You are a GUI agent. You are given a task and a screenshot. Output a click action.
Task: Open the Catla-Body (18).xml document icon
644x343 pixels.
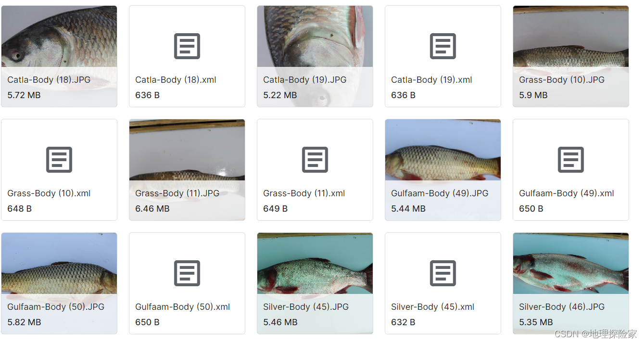(187, 46)
